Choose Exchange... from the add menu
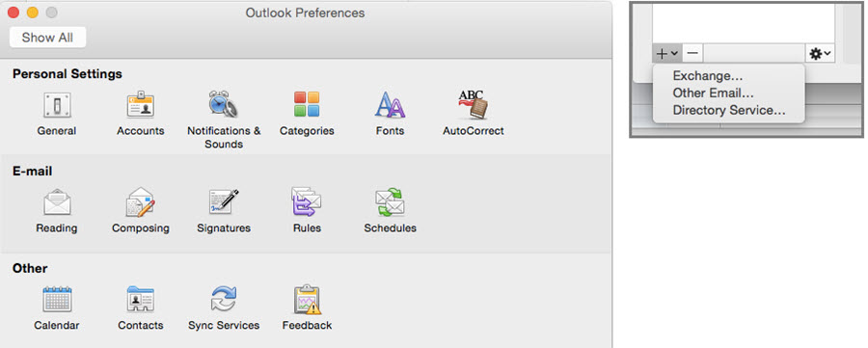 point(708,76)
